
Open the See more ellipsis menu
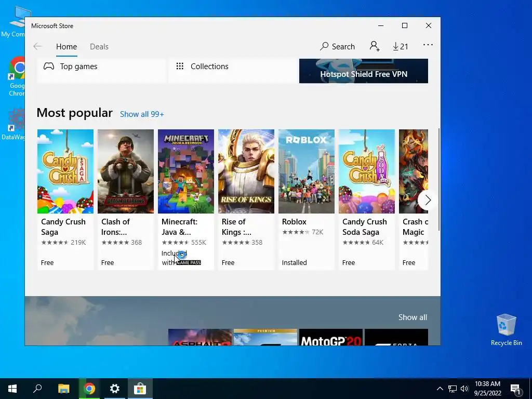tap(428, 45)
